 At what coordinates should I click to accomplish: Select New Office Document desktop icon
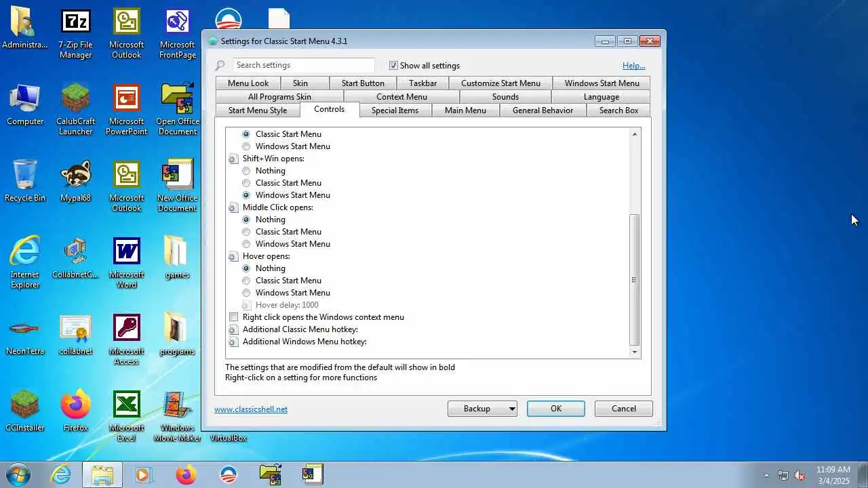pyautogui.click(x=177, y=186)
